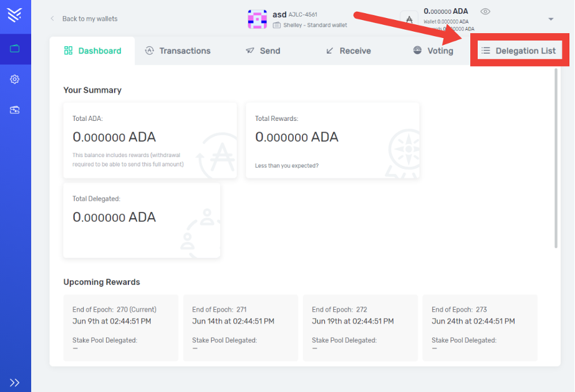The height and width of the screenshot is (392, 575).
Task: Expand the wallet dropdown arrow
Action: click(x=551, y=19)
